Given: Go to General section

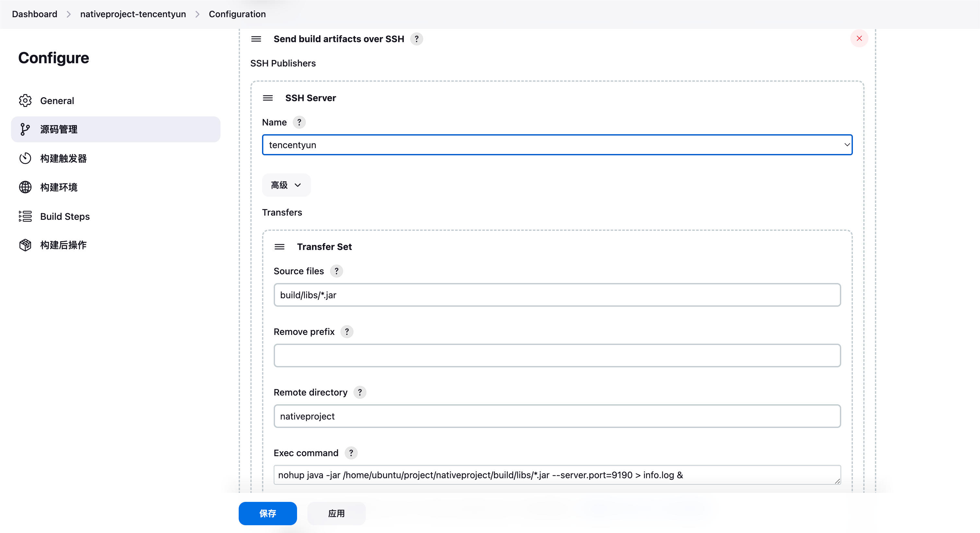Looking at the screenshot, I should click(x=116, y=101).
